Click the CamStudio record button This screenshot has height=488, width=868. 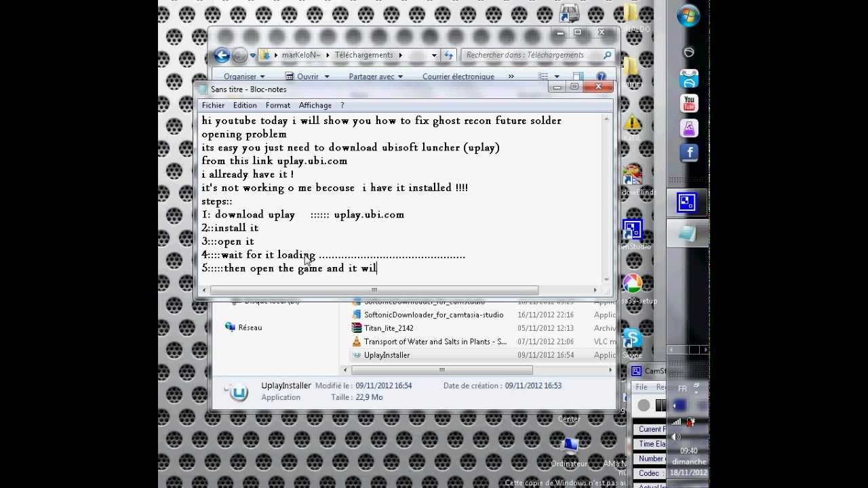644,406
